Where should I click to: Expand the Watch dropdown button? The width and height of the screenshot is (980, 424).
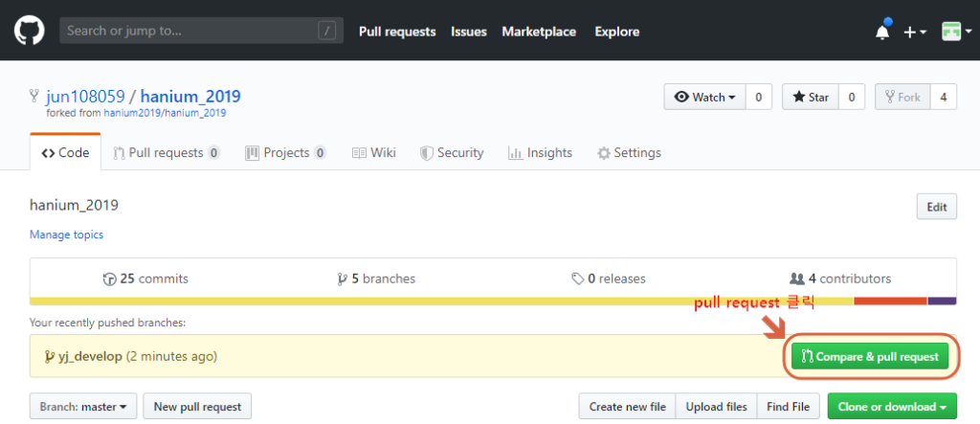pyautogui.click(x=705, y=97)
